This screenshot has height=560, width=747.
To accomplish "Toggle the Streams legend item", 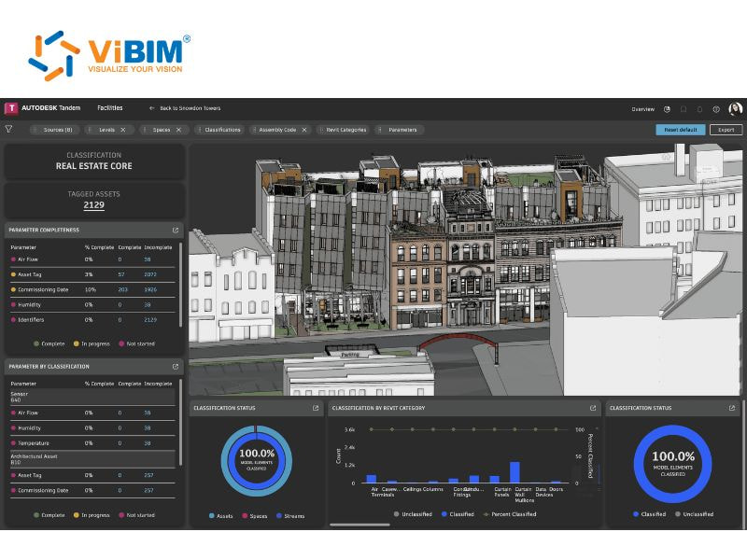I will [x=283, y=517].
